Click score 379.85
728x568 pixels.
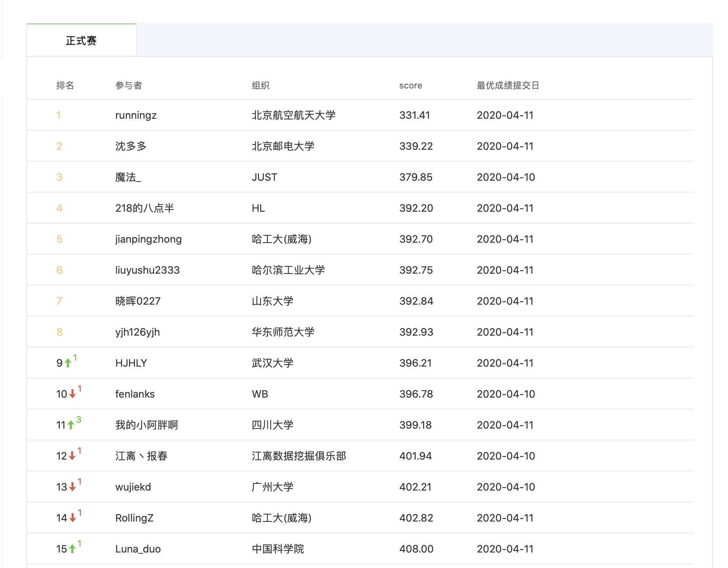tap(416, 177)
